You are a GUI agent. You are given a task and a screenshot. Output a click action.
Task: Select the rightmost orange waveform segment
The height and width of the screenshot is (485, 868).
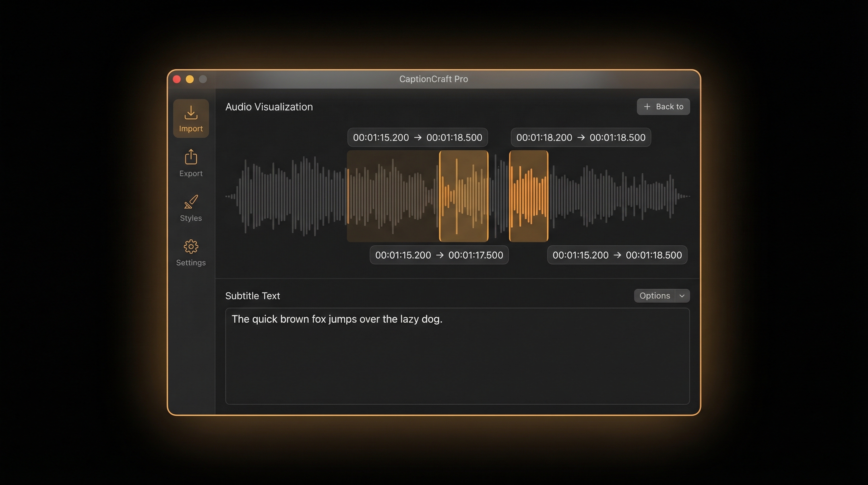point(528,196)
